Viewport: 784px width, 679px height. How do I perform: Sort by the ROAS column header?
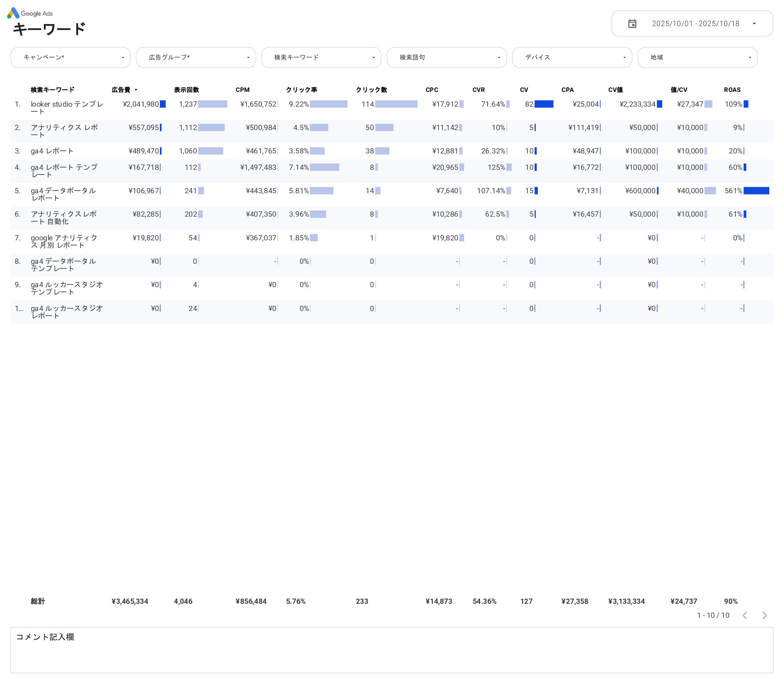(732, 90)
